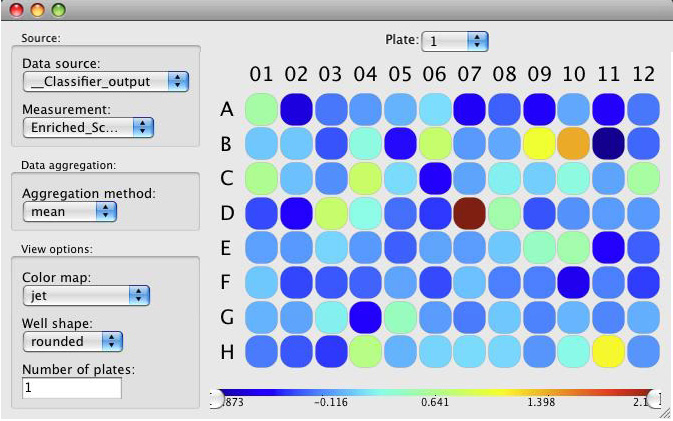Open the Measurement dropdown
This screenshot has height=421, width=673.
coord(87,127)
